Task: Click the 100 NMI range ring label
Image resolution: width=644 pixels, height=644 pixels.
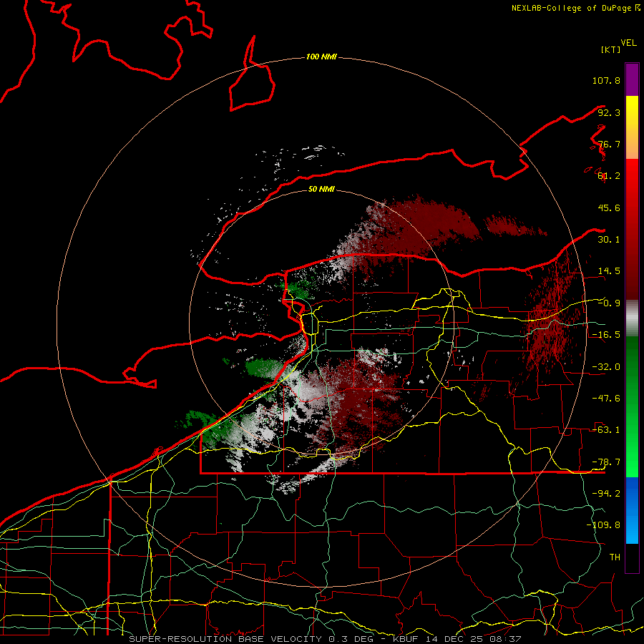Action: click(x=321, y=57)
